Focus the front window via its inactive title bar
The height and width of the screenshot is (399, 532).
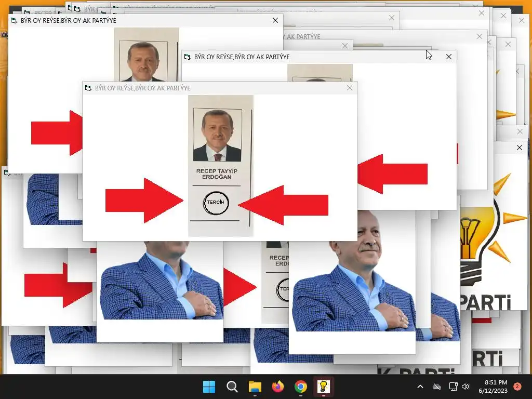coord(220,88)
